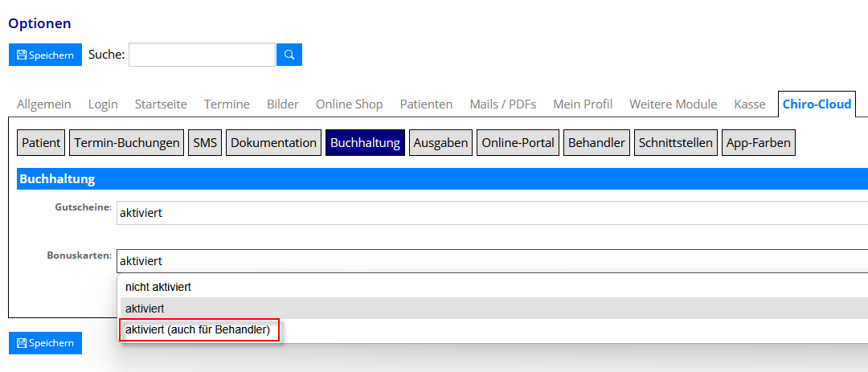Select 'nicht aktiviert' option in list
Image resolution: width=868 pixels, height=372 pixels.
click(x=158, y=287)
